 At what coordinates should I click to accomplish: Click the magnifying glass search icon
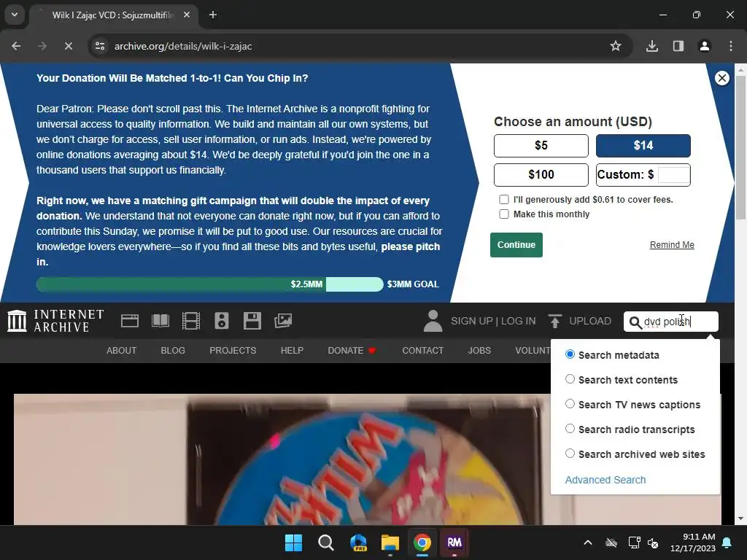click(635, 322)
